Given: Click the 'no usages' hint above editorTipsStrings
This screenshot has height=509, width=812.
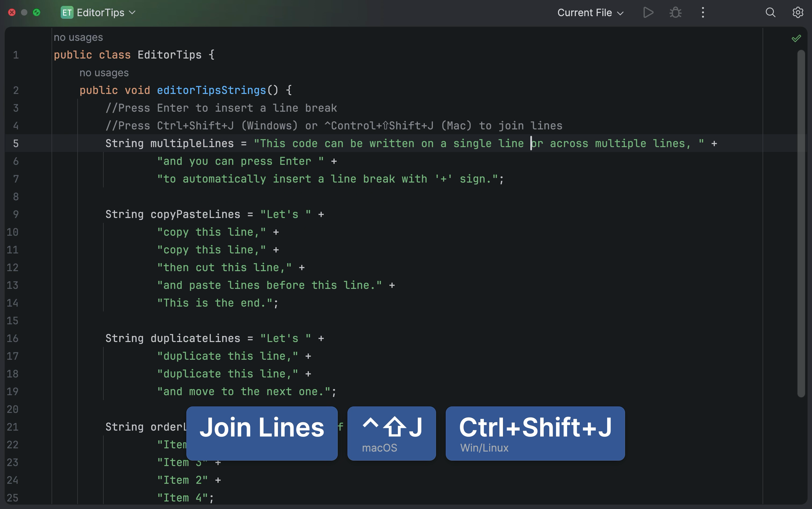Looking at the screenshot, I should coord(104,73).
